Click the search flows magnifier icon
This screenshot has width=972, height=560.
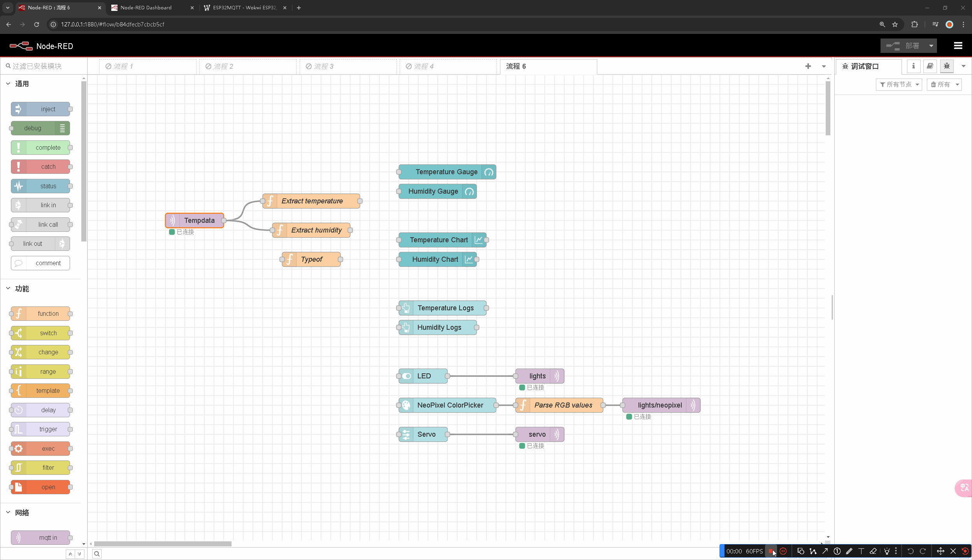(97, 553)
